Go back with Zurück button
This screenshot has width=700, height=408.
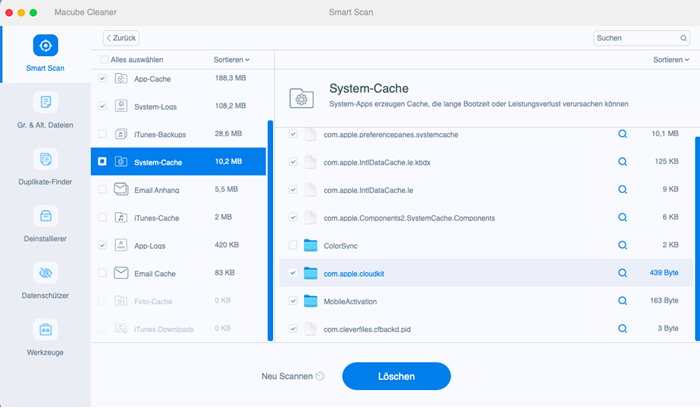(121, 38)
